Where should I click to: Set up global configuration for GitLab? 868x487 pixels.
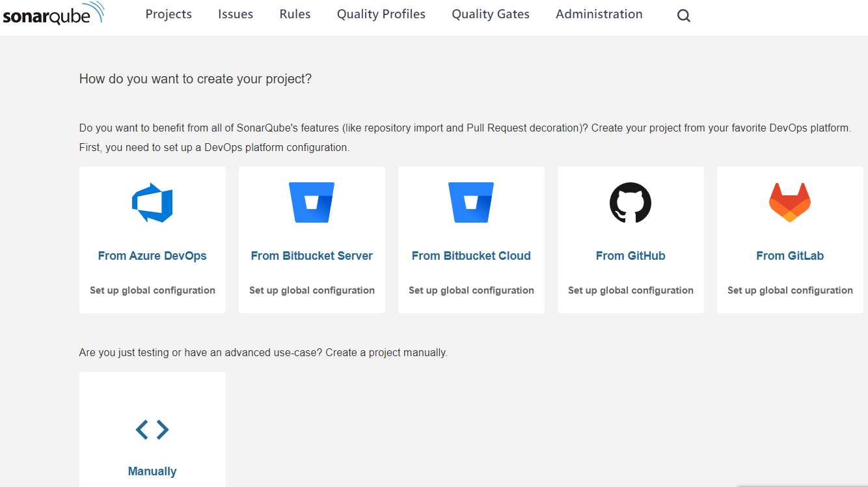click(790, 290)
